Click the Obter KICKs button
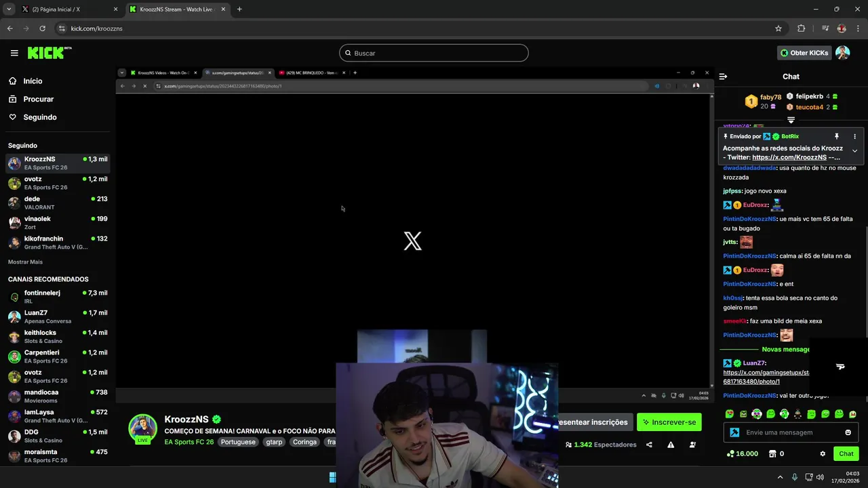868x488 pixels. point(804,53)
